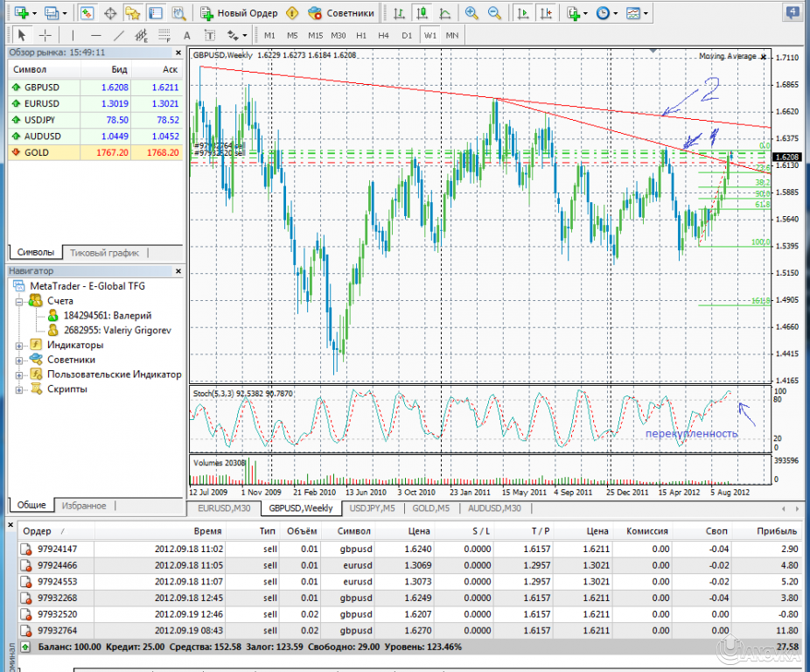Click the Zoom Out magnifier icon
810x672 pixels.
point(494,13)
